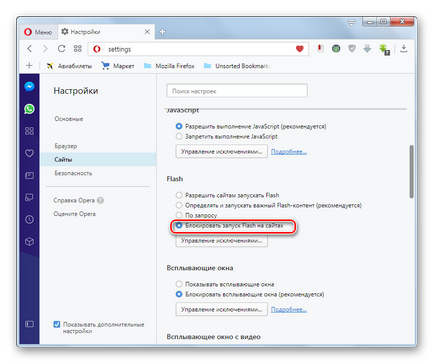Select Определять и запускать важный Flash-контент
This screenshot has width=434, height=364.
pos(179,205)
